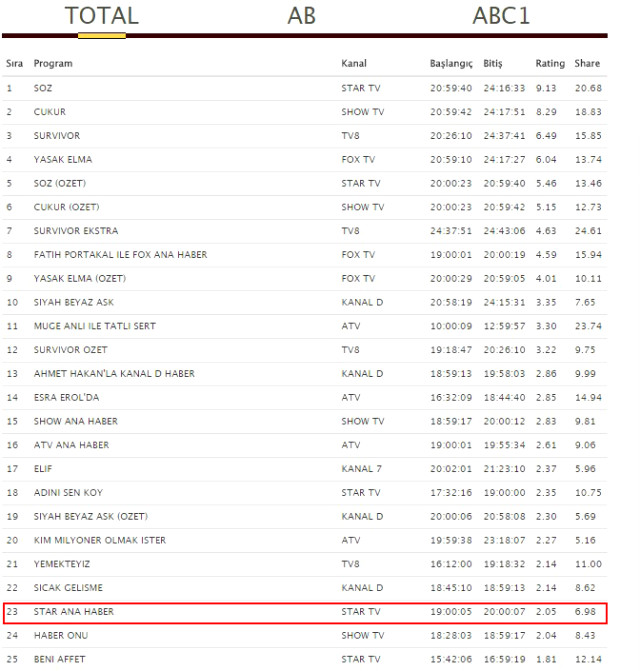Image resolution: width=640 pixels, height=671 pixels.
Task: Select the Rating column header
Action: tap(550, 63)
